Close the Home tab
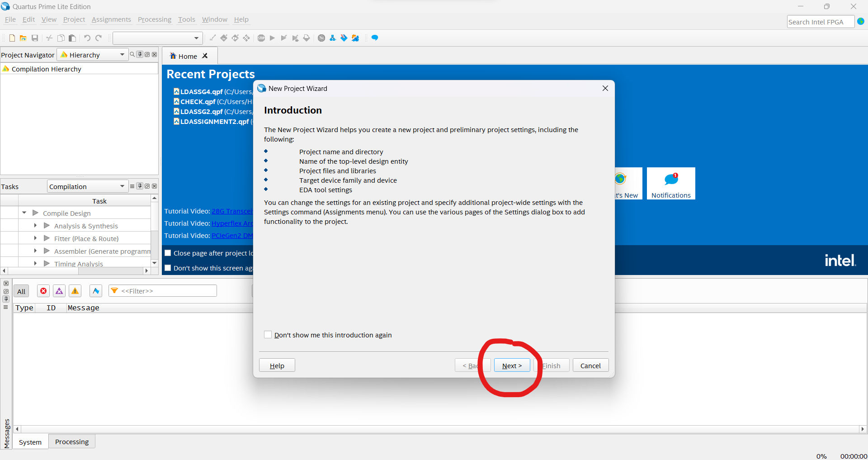868x460 pixels. tap(205, 56)
